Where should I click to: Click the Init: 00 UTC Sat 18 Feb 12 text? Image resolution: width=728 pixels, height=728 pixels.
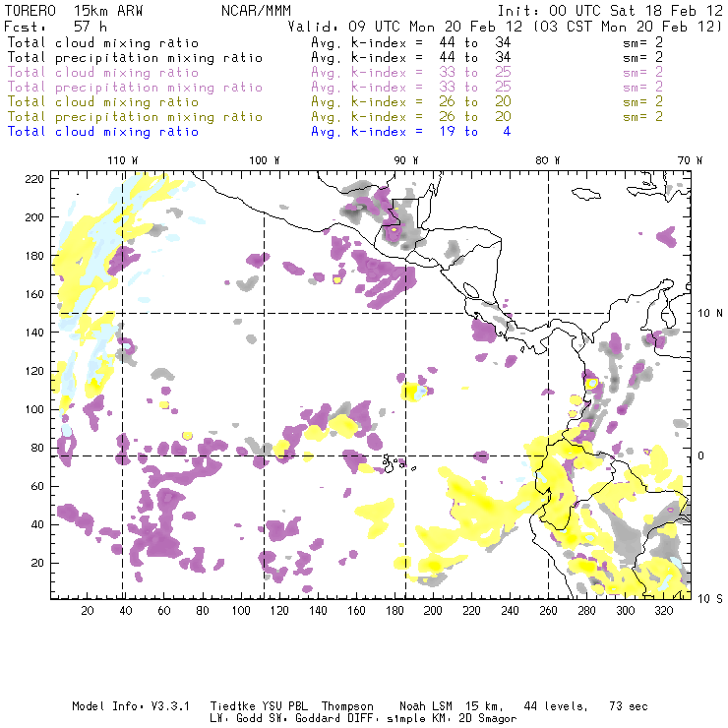pos(610,11)
